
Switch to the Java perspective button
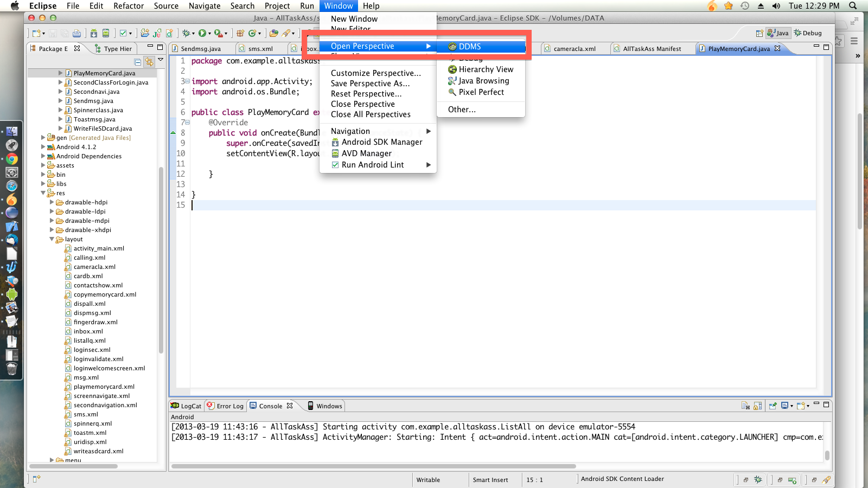click(x=778, y=33)
